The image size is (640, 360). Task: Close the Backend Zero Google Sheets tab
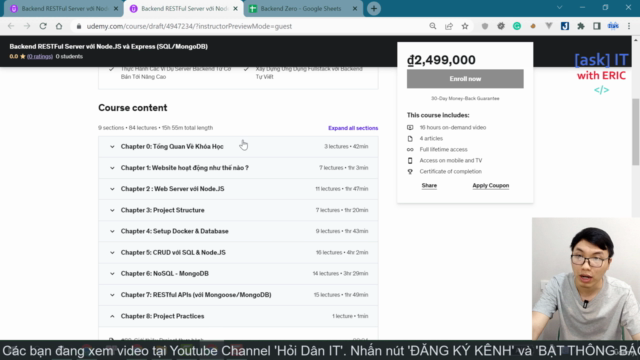tap(355, 9)
